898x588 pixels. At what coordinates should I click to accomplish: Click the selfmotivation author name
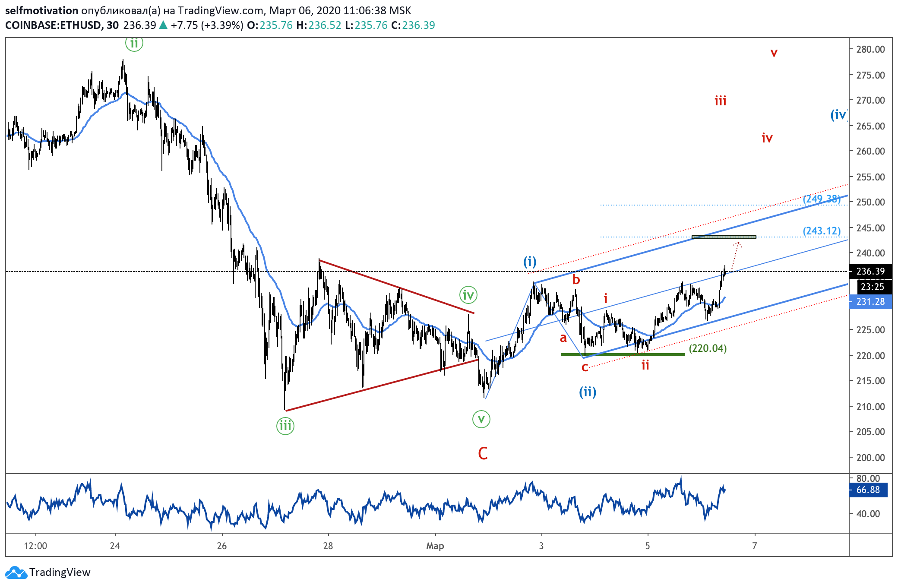(x=41, y=10)
